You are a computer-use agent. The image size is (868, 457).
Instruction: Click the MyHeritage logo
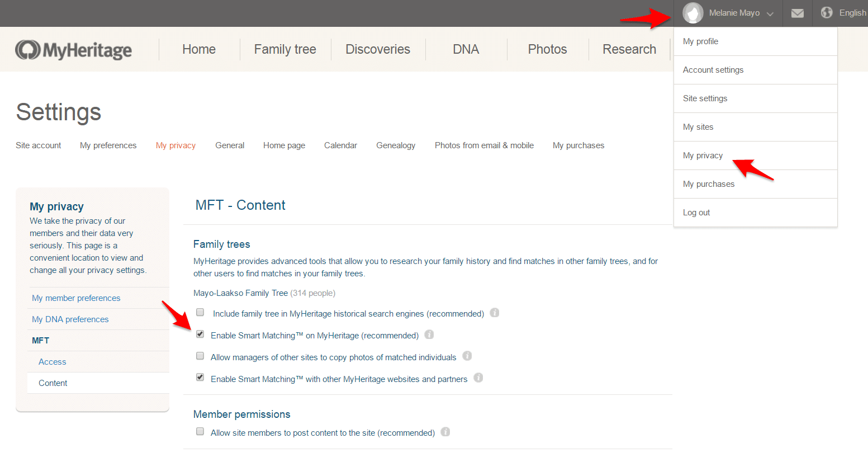click(x=73, y=50)
